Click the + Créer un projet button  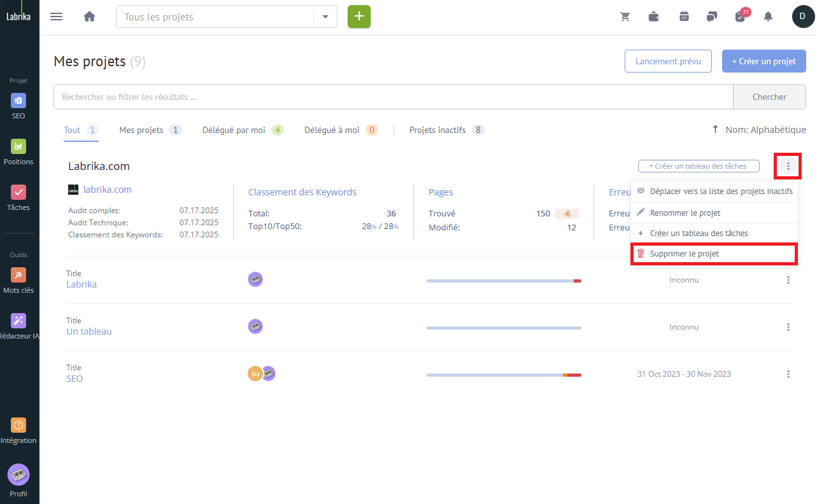click(764, 61)
